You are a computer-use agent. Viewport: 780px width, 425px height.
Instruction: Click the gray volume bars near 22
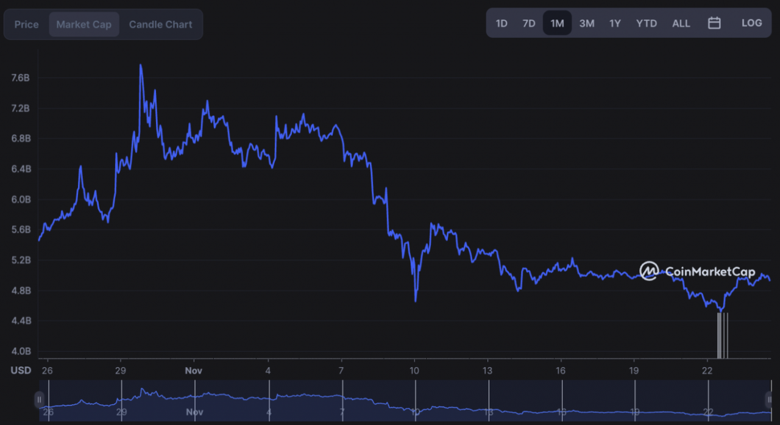(x=722, y=335)
